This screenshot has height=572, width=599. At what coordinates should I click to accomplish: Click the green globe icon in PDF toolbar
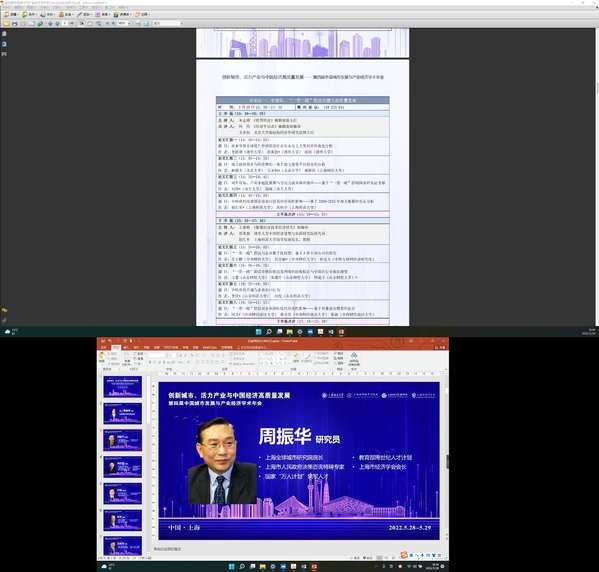40,23
